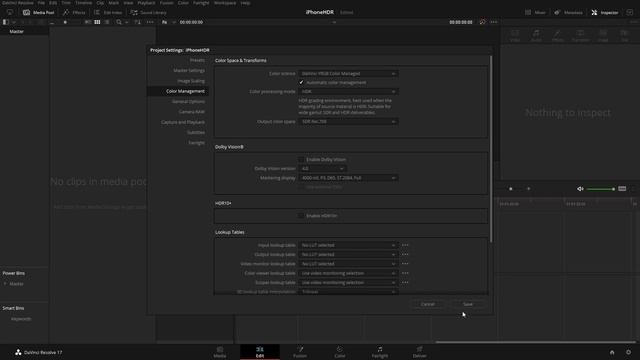Image resolution: width=640 pixels, height=360 pixels.
Task: Select the Master bin
Action: coord(17,31)
